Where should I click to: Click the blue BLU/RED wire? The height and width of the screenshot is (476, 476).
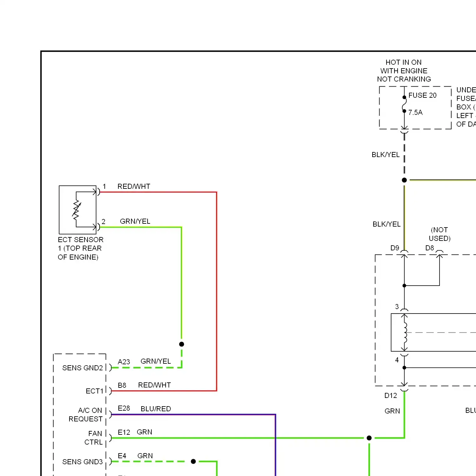pyautogui.click(x=275, y=444)
